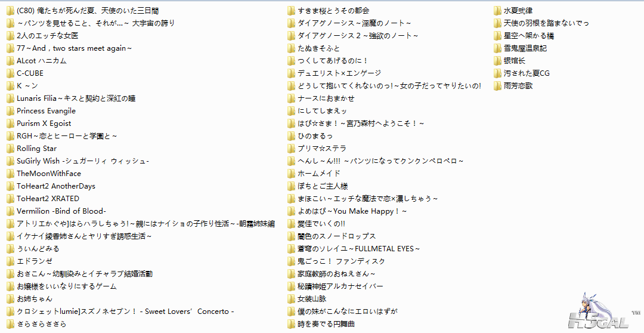Select the folder icon next to 雨芳恋歌
644x333 pixels.
point(498,86)
